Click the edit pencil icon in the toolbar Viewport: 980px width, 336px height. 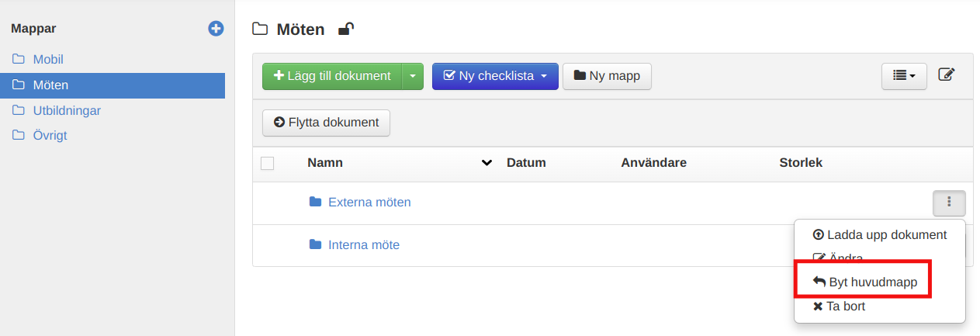pos(946,75)
